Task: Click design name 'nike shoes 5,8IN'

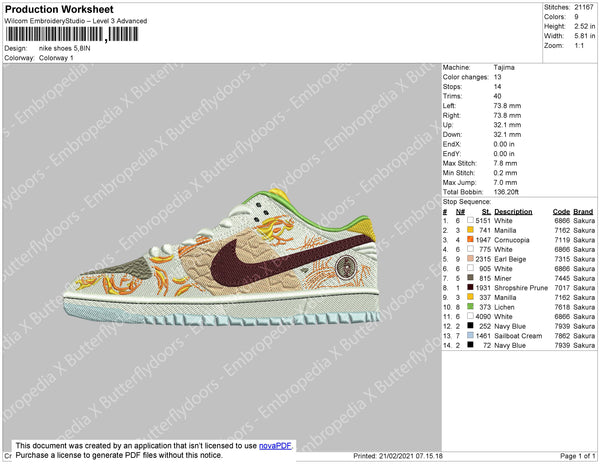Action: click(x=65, y=49)
